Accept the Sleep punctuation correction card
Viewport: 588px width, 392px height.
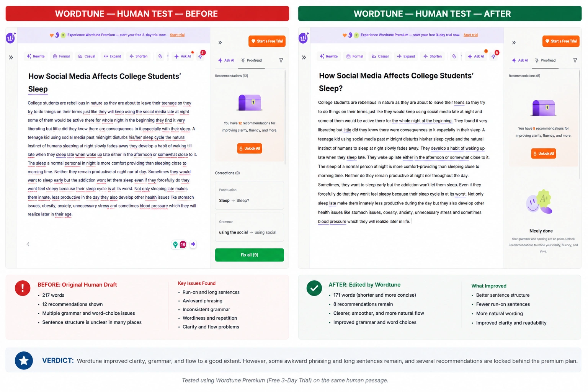click(x=250, y=195)
